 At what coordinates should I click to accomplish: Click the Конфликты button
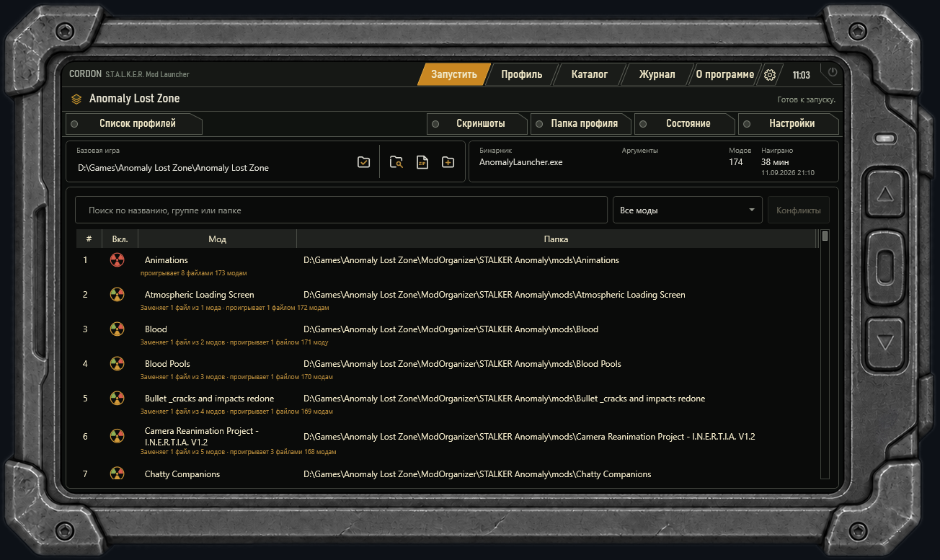click(x=799, y=210)
